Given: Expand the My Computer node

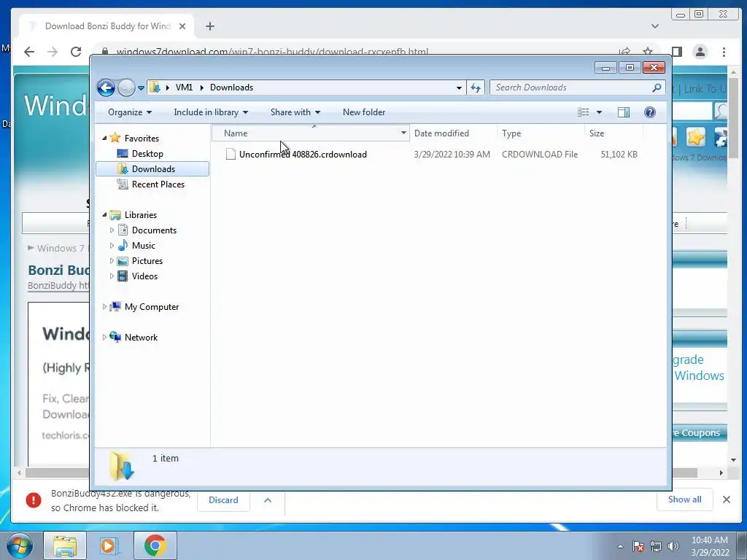Looking at the screenshot, I should [x=105, y=307].
